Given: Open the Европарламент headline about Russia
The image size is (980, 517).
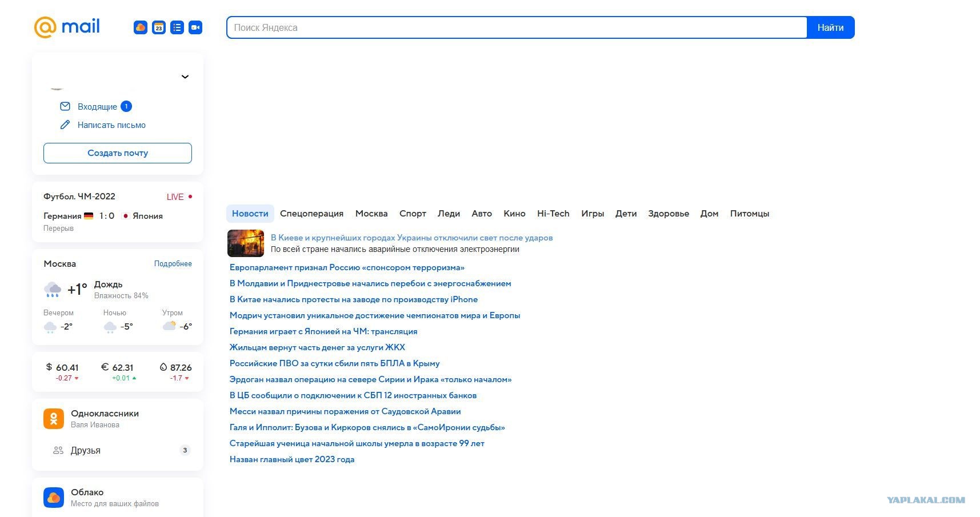Looking at the screenshot, I should tap(347, 267).
